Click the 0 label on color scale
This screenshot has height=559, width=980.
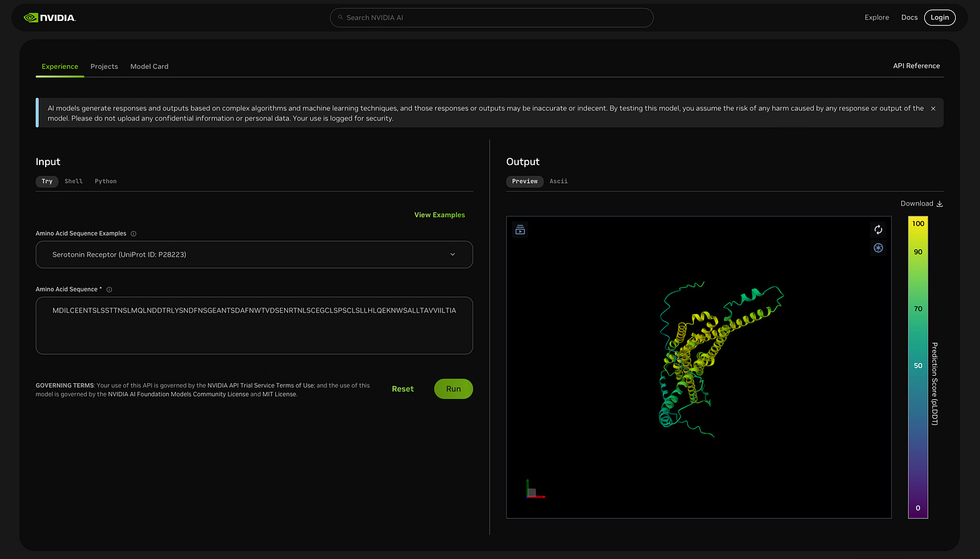tap(917, 508)
